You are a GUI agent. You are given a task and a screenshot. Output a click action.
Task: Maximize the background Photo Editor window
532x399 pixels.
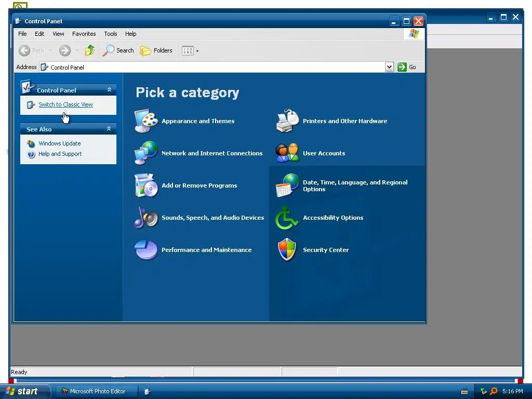click(503, 17)
